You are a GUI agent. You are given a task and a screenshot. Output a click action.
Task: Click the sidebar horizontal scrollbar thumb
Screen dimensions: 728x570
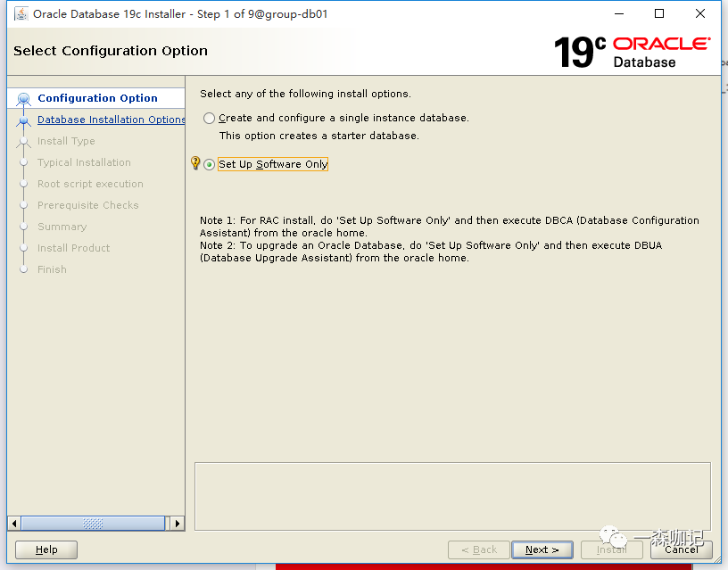93,524
